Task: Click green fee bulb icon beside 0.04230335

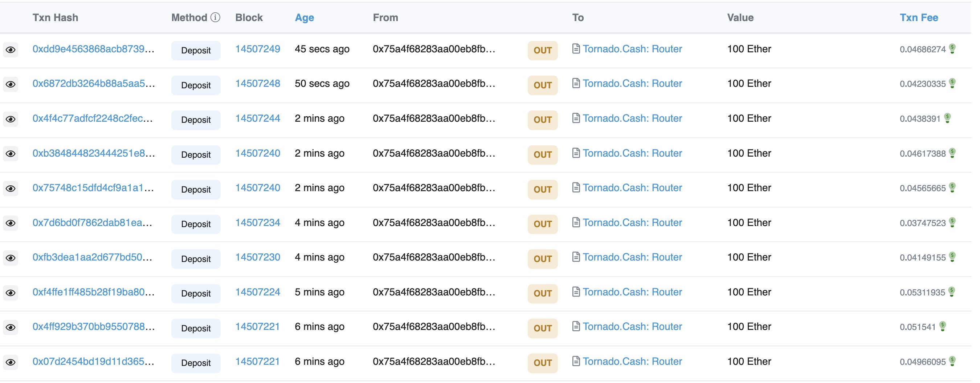Action: tap(953, 83)
